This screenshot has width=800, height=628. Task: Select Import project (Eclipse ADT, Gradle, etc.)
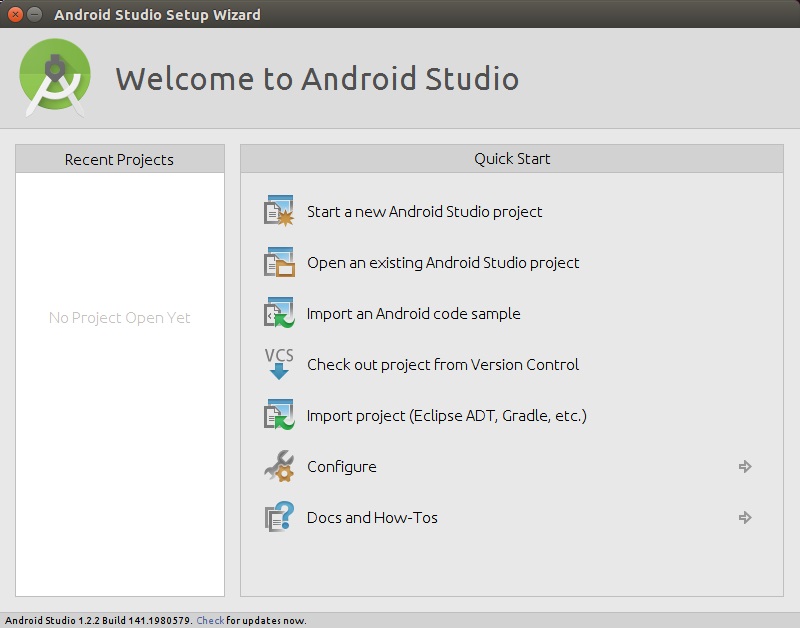pyautogui.click(x=446, y=415)
